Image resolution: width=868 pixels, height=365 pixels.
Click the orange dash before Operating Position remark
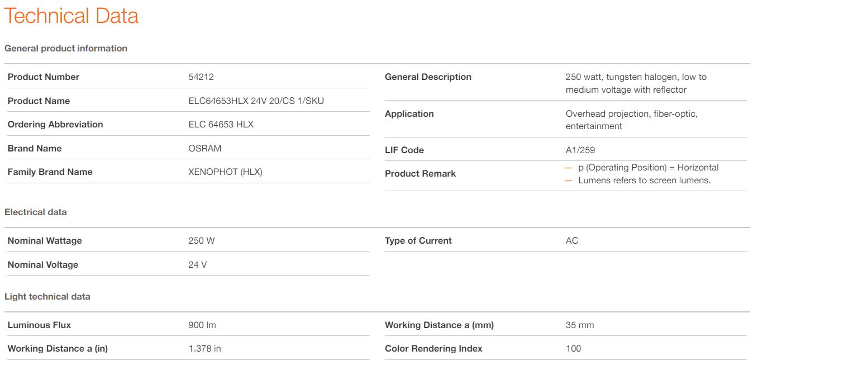coord(569,168)
